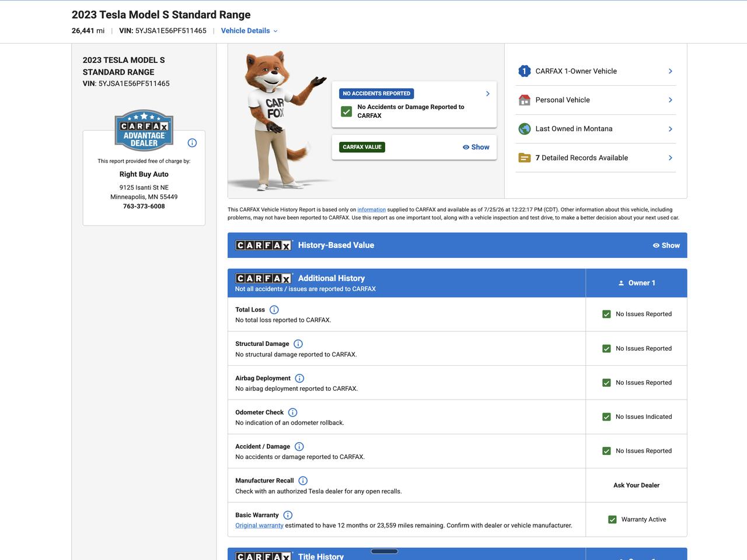
Task: Click the dark pill handle at the page bottom
Action: (x=384, y=551)
